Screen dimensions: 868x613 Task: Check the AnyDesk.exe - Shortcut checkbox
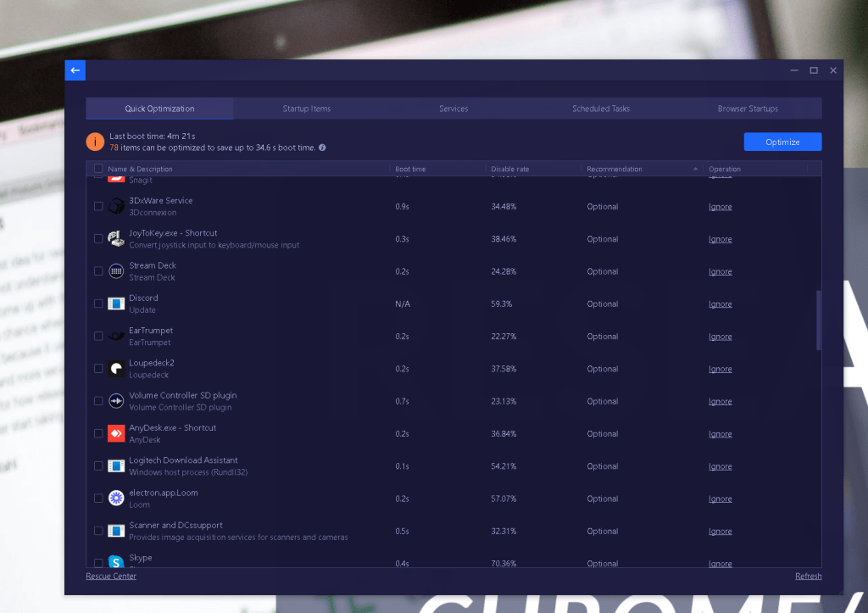[98, 433]
